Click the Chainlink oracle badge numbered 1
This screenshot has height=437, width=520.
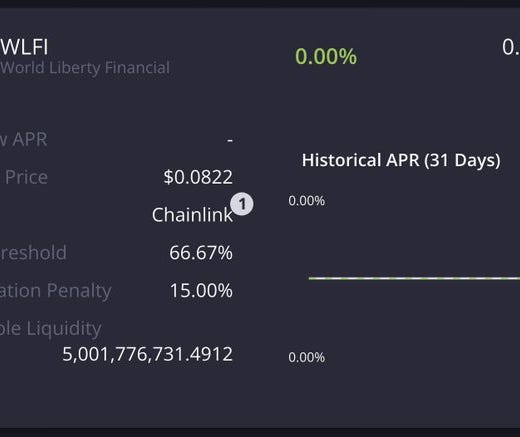click(242, 204)
